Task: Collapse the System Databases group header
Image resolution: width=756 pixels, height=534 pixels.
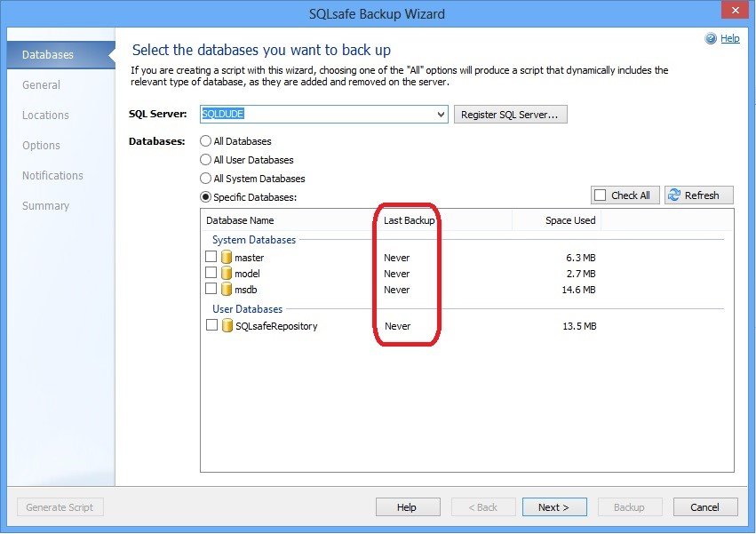Action: point(253,240)
